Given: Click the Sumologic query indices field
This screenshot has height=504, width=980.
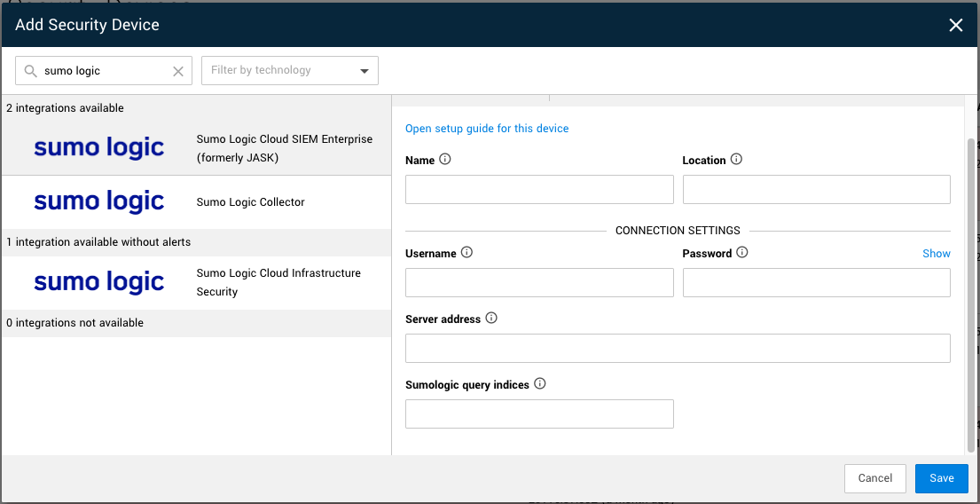Looking at the screenshot, I should pyautogui.click(x=539, y=414).
